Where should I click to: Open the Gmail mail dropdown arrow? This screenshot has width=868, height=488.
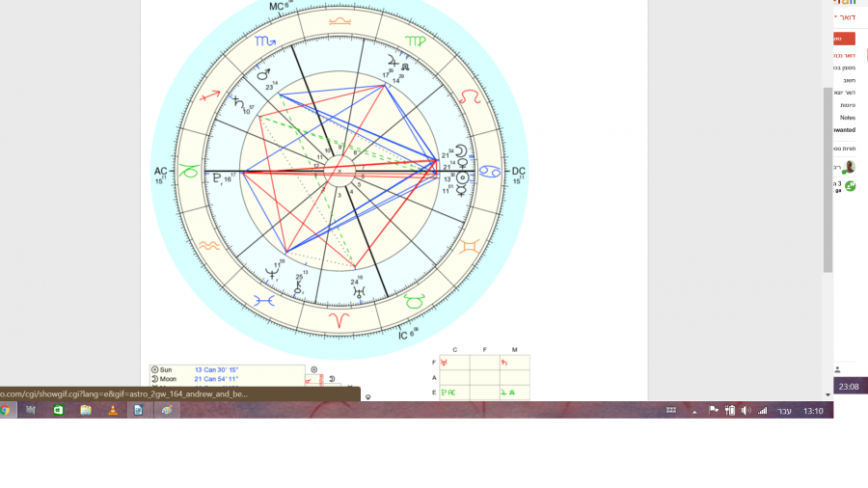pos(836,17)
